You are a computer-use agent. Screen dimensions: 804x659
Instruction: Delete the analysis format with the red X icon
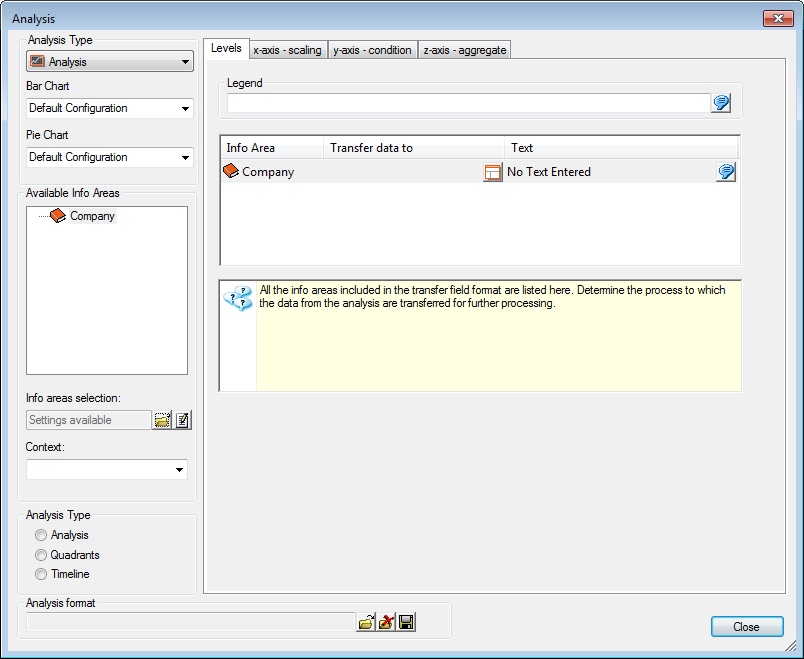tap(386, 622)
